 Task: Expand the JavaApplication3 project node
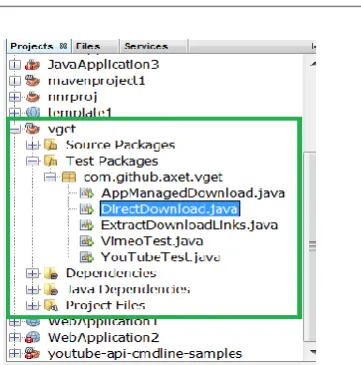coord(15,65)
